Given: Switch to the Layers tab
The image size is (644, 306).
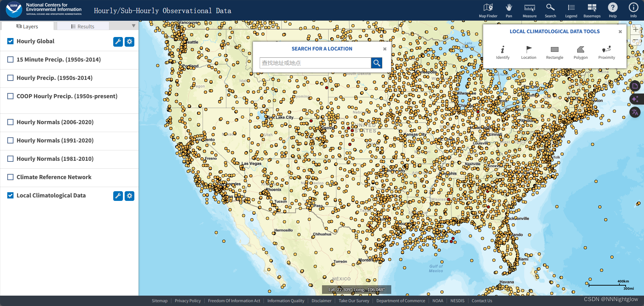Looking at the screenshot, I should [27, 26].
